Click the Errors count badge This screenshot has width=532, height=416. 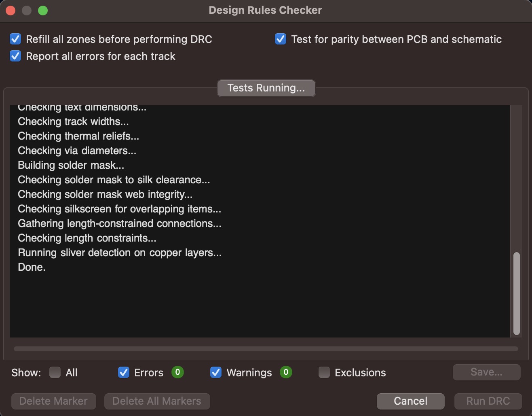pos(177,372)
